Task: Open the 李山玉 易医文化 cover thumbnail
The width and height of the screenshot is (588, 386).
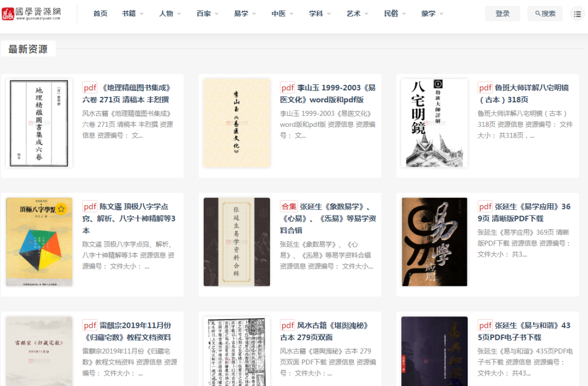Action: tap(237, 123)
